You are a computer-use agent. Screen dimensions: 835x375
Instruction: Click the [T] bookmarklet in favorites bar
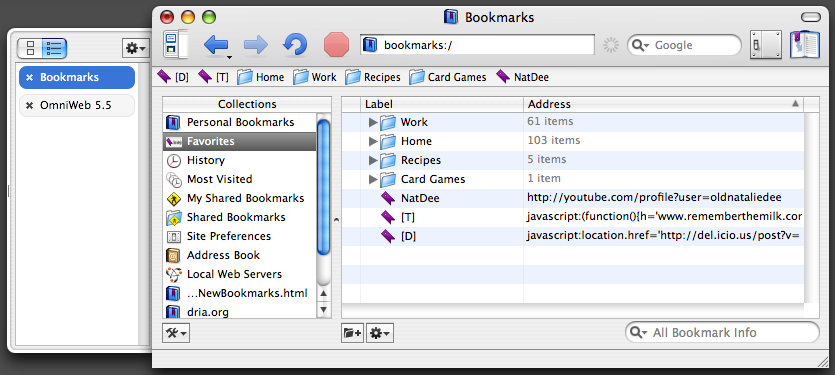[214, 77]
